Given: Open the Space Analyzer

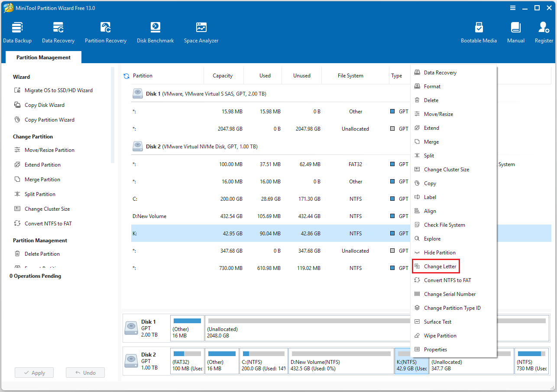Looking at the screenshot, I should [201, 31].
